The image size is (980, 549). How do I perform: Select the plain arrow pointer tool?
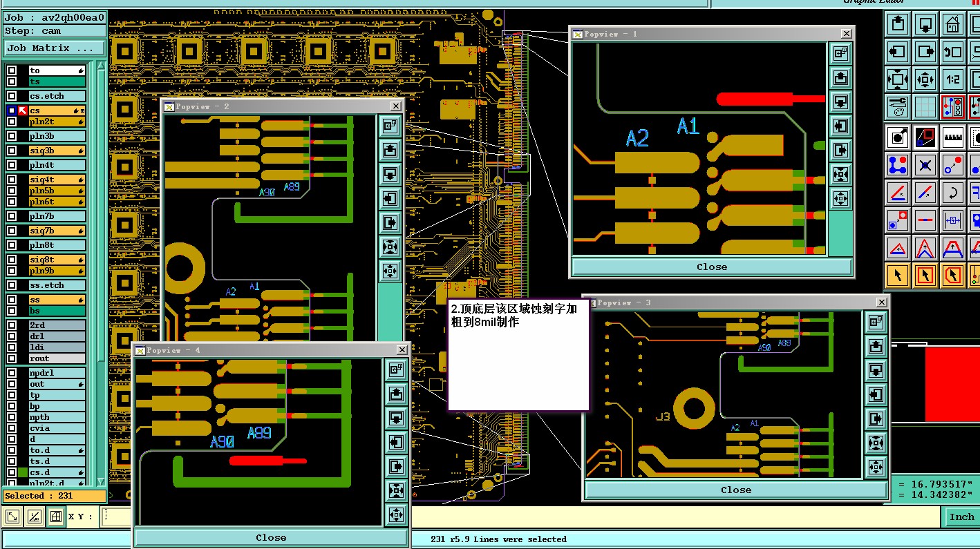(897, 276)
